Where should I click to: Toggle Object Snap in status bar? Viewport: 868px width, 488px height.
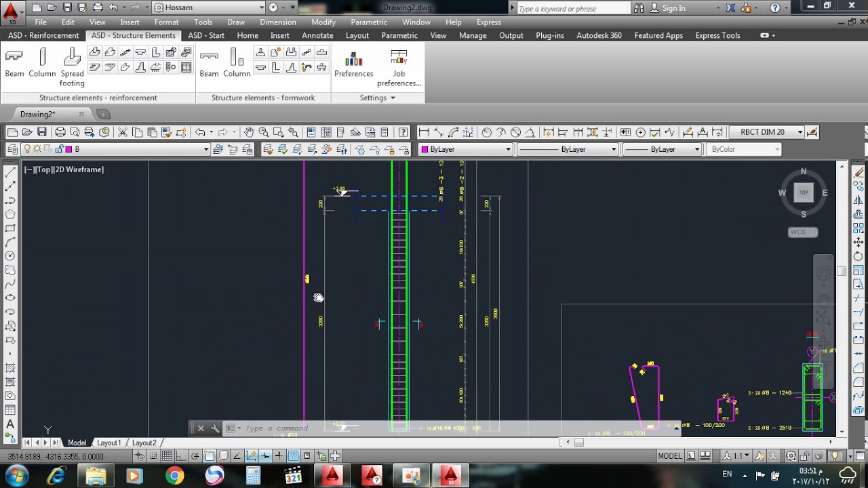click(210, 456)
